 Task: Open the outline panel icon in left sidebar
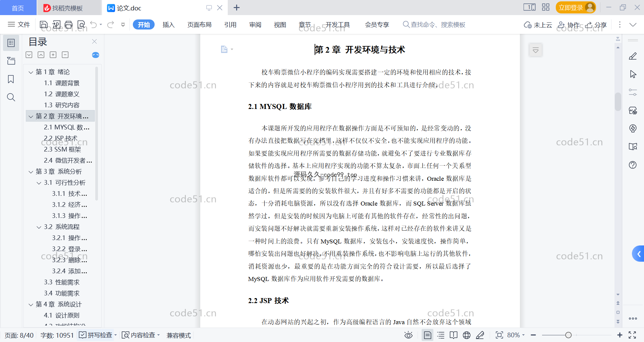[x=11, y=43]
